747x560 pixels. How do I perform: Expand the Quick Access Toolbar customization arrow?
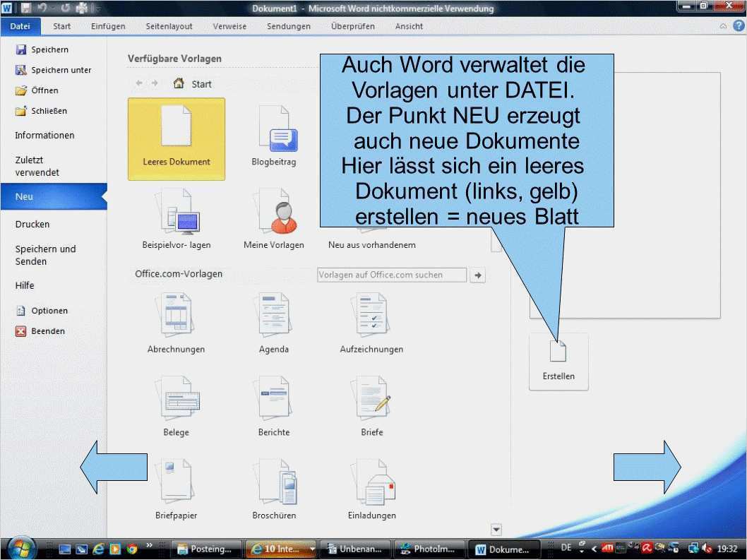(x=98, y=7)
